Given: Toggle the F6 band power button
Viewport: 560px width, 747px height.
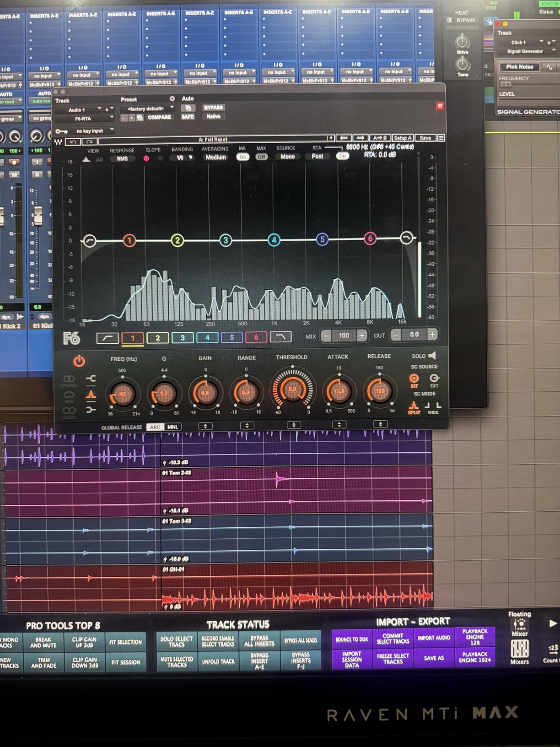Looking at the screenshot, I should tap(79, 361).
